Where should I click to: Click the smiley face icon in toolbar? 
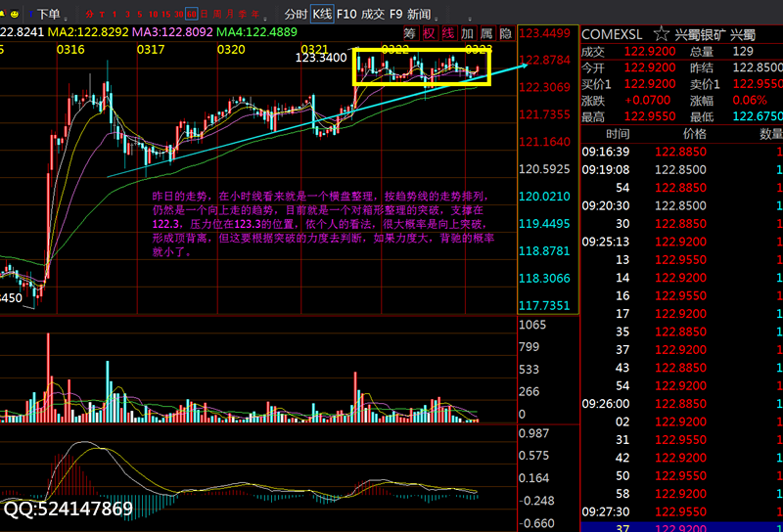(15, 14)
